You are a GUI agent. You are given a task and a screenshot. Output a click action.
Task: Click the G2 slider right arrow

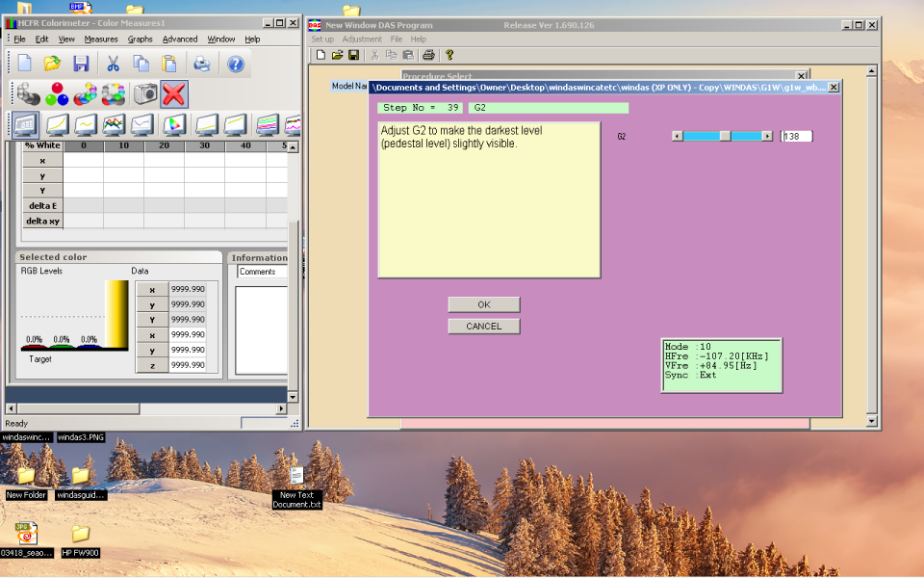(767, 137)
